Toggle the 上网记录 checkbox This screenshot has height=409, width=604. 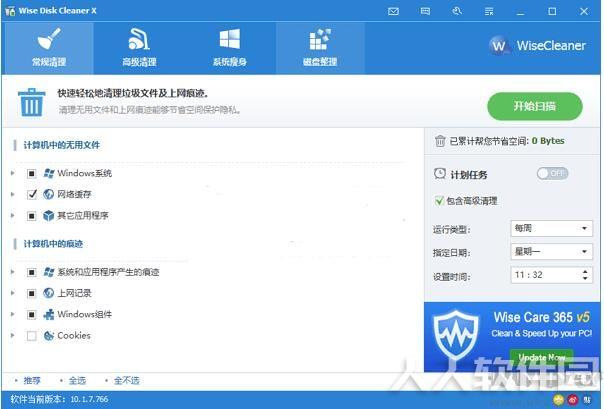click(x=32, y=293)
